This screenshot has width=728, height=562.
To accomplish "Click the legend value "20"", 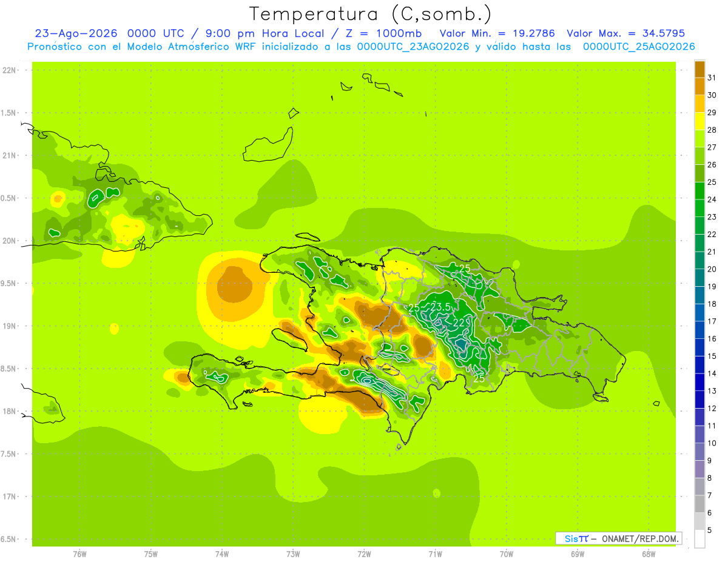I will click(x=712, y=269).
